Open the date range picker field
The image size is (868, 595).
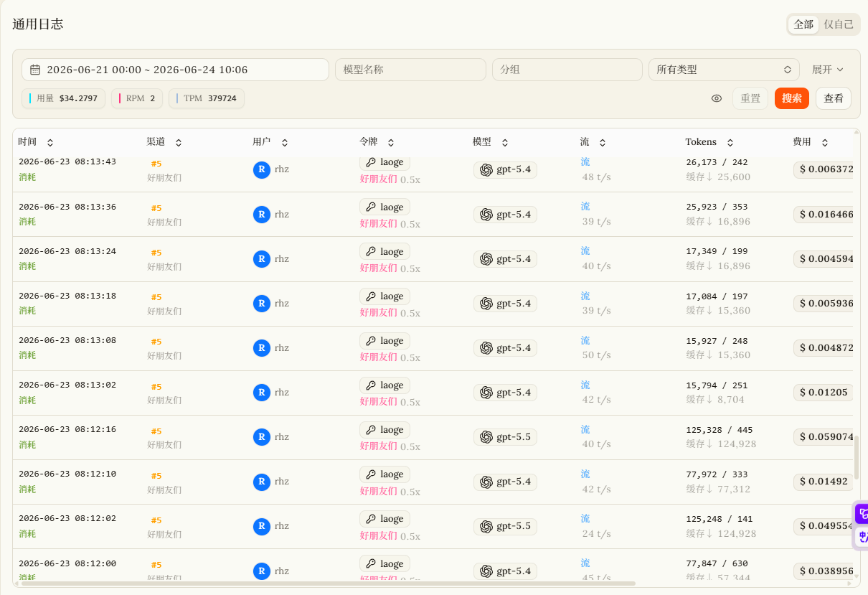pyautogui.click(x=175, y=70)
